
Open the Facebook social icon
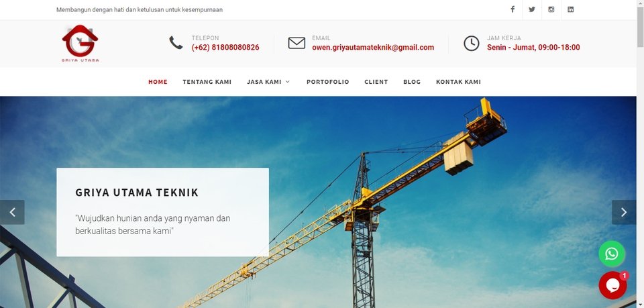[x=513, y=9]
